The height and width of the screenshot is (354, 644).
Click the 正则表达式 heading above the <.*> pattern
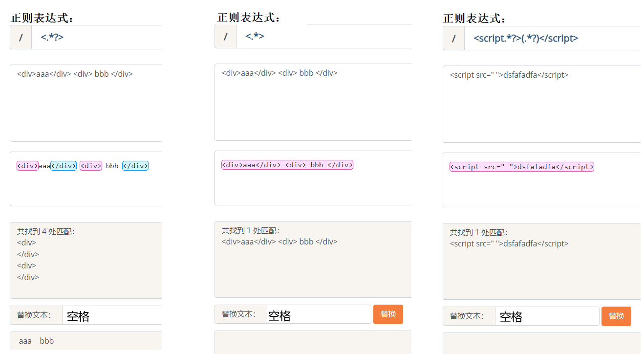coord(249,18)
